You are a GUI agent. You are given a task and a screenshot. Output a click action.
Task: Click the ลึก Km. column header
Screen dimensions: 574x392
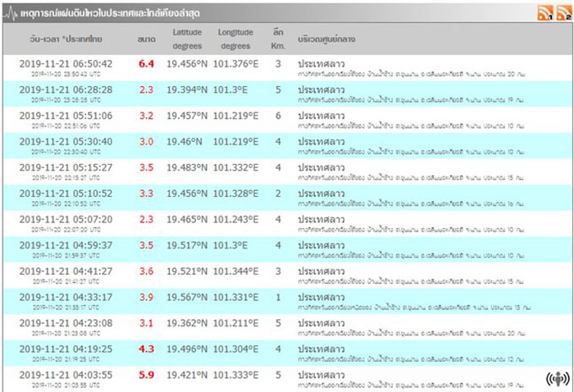coord(278,39)
